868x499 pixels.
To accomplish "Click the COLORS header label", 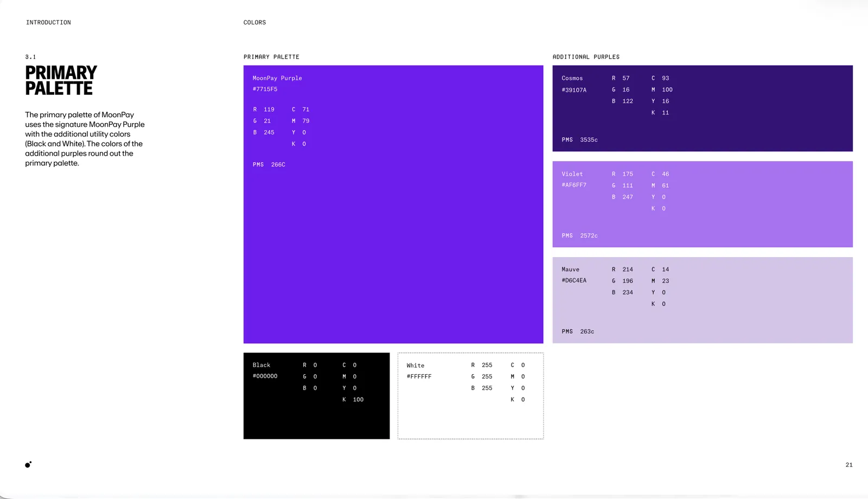I will (x=254, y=23).
